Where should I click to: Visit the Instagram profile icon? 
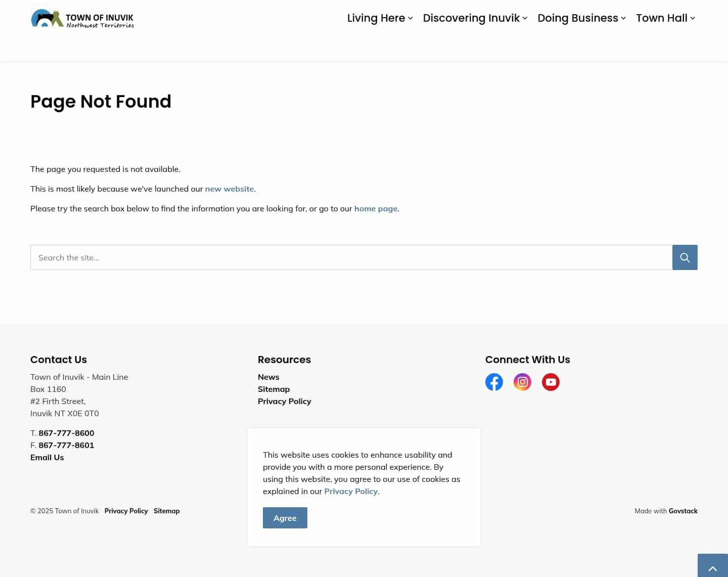pos(522,382)
